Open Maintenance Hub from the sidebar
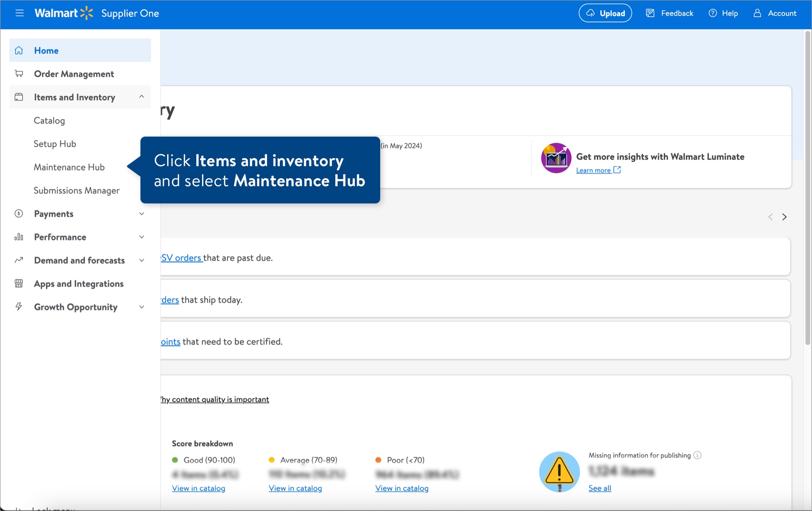The width and height of the screenshot is (812, 511). click(x=69, y=167)
